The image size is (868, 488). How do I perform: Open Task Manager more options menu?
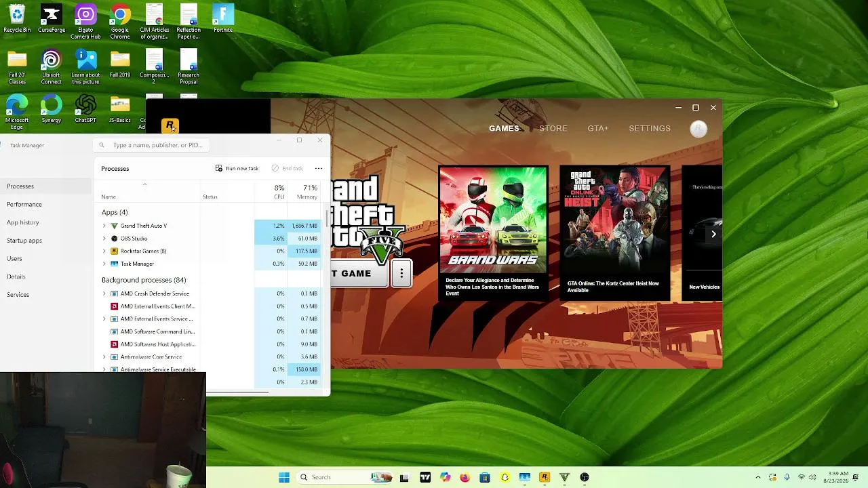tap(319, 168)
